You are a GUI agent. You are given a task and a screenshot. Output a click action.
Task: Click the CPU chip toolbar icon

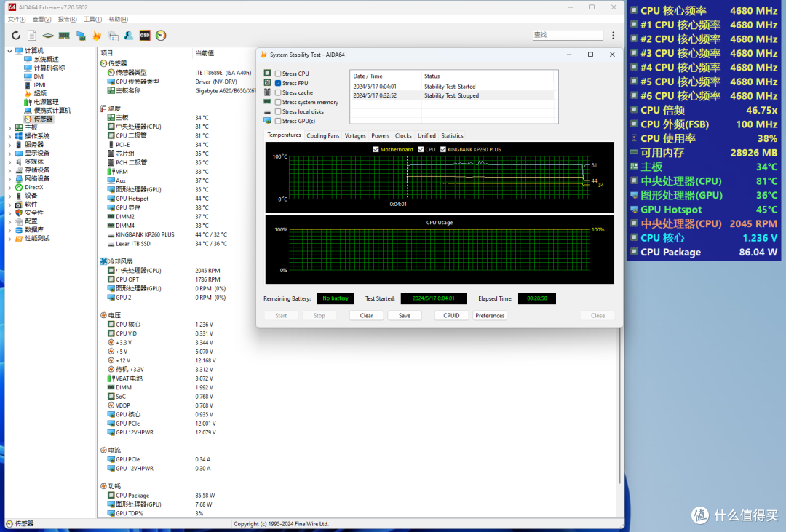pos(48,35)
